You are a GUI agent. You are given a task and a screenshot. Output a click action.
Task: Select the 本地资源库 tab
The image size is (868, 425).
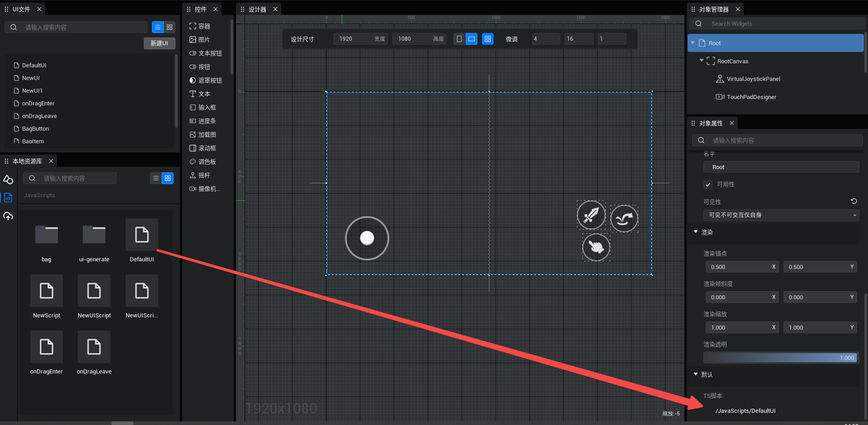[27, 161]
